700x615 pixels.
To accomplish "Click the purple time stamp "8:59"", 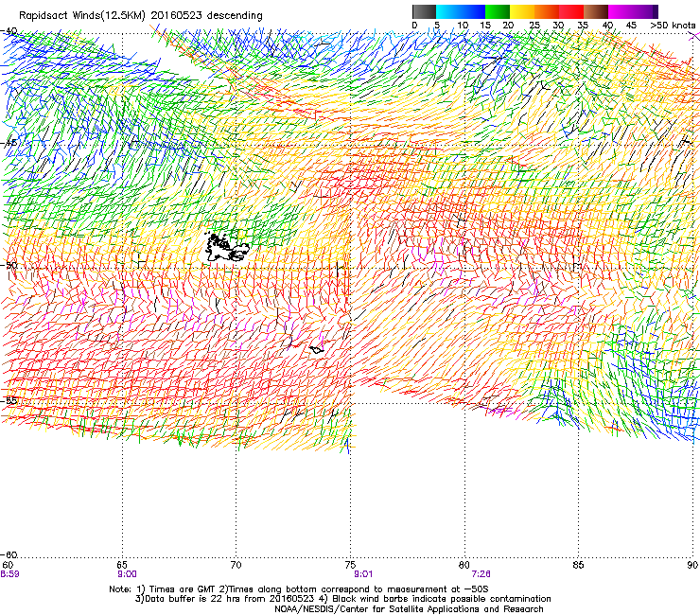I will pyautogui.click(x=9, y=574).
